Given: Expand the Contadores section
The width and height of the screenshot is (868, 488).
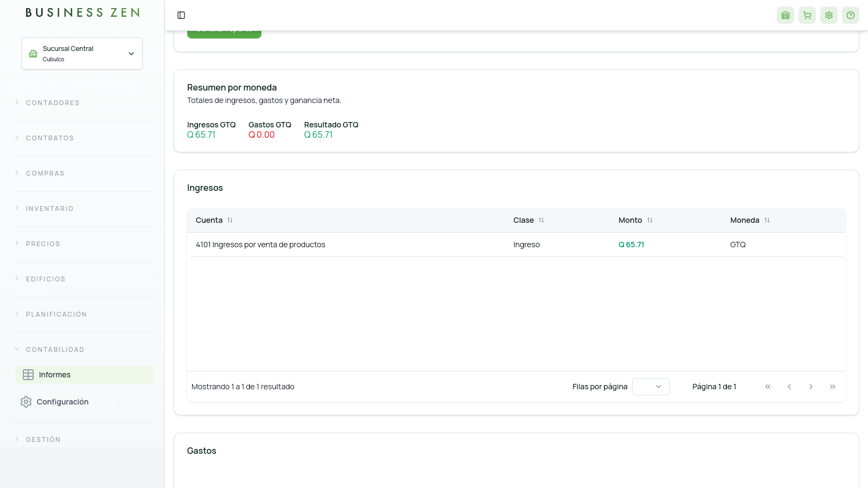Looking at the screenshot, I should click(x=82, y=103).
